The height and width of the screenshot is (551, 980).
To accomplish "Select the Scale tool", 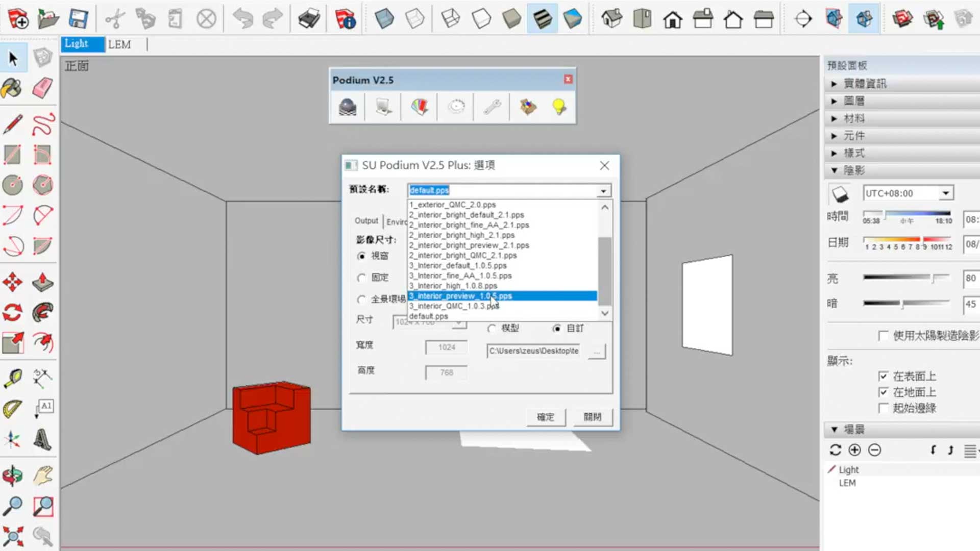I will (12, 343).
